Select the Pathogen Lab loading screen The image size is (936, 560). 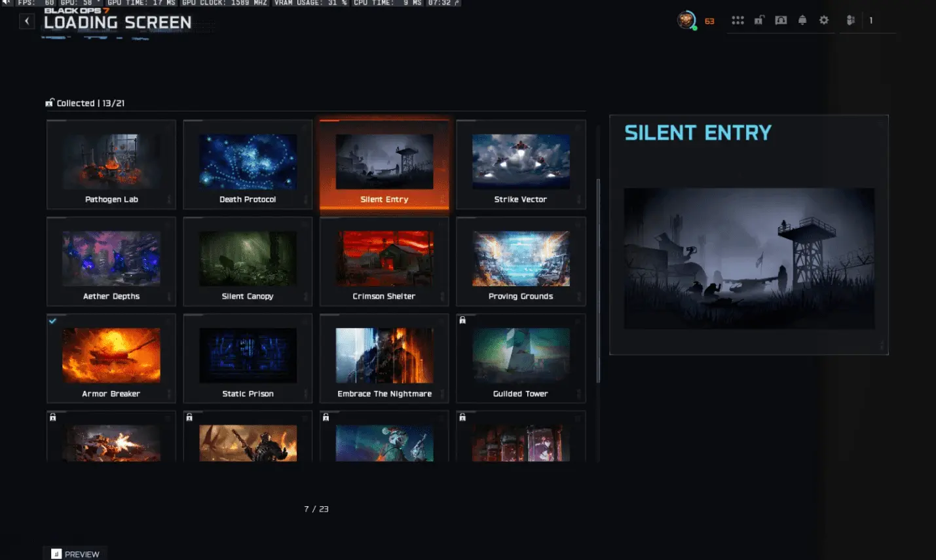click(x=111, y=164)
